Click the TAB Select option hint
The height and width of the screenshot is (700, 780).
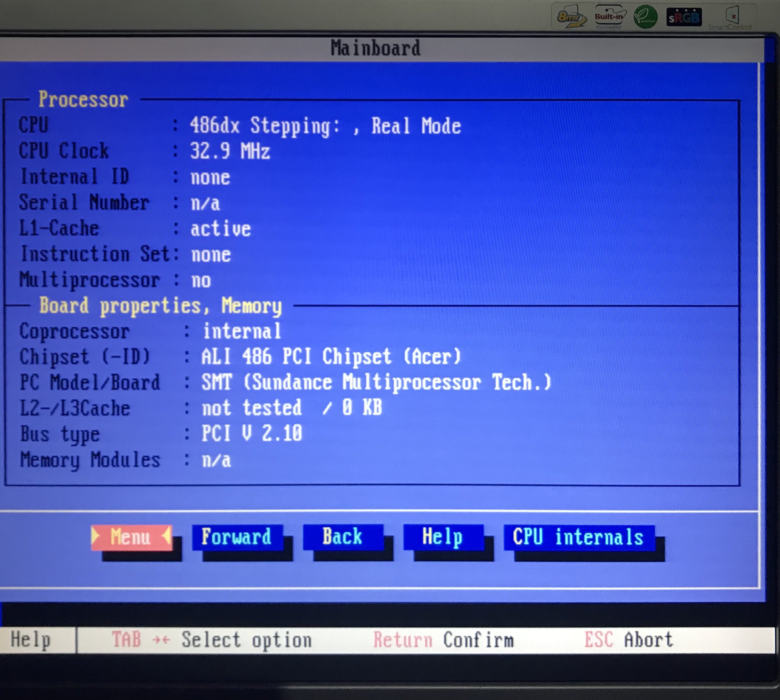coord(211,640)
